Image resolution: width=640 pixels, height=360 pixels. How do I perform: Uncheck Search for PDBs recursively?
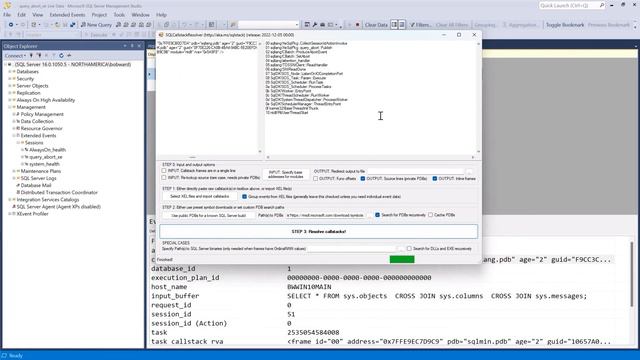(x=378, y=215)
